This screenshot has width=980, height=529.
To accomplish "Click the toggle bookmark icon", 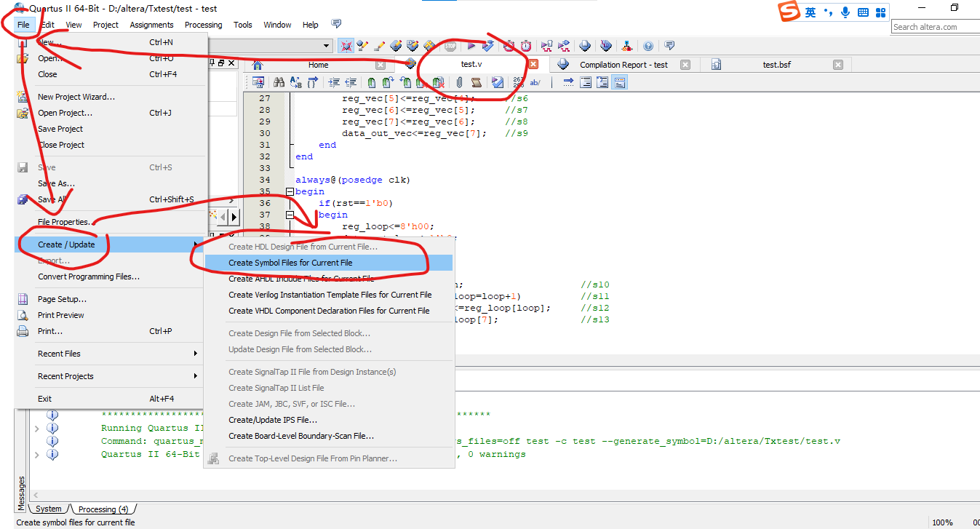I will [x=371, y=82].
